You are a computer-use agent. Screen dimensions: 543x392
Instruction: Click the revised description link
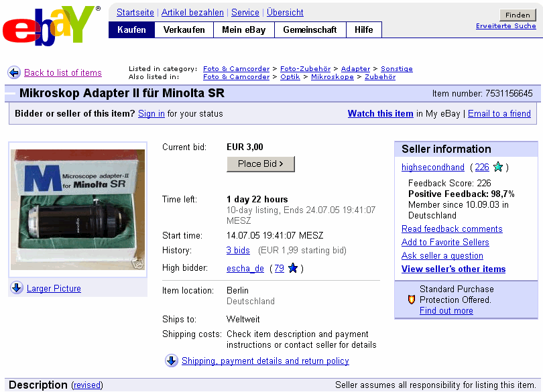(87, 385)
